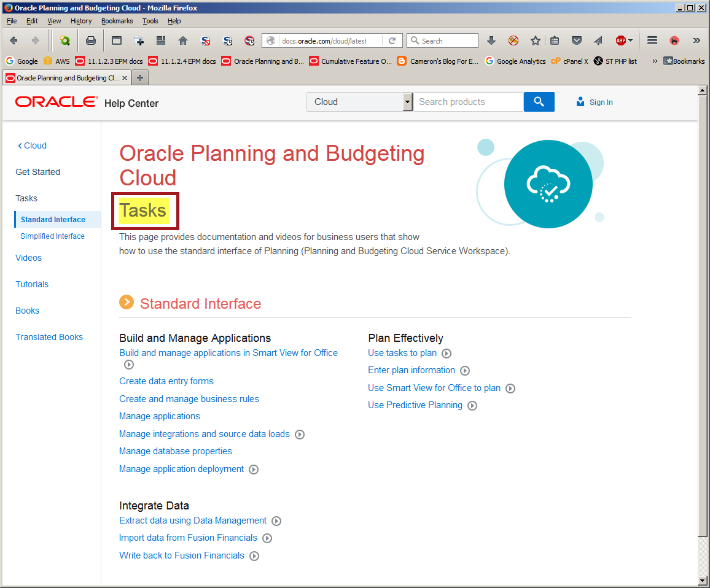
Task: Save to Pocket icon
Action: (x=577, y=41)
